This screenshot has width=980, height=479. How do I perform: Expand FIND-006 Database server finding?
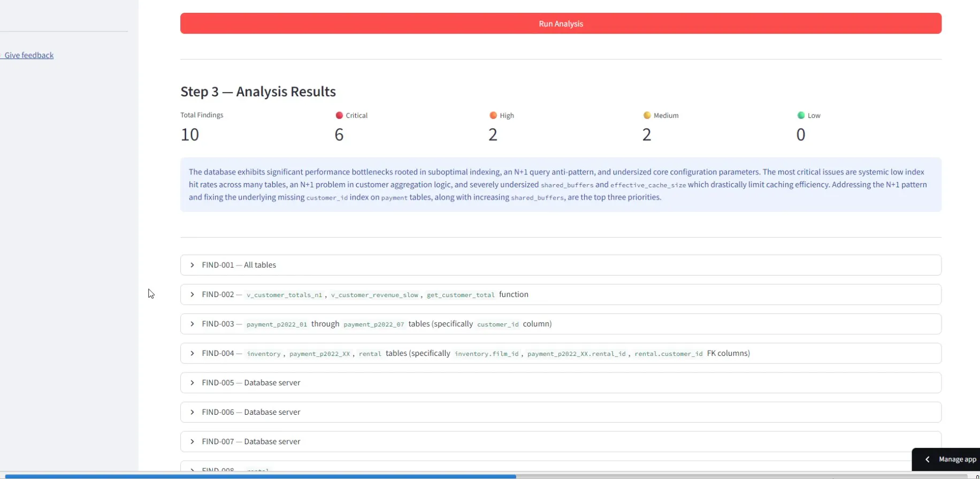(561, 412)
